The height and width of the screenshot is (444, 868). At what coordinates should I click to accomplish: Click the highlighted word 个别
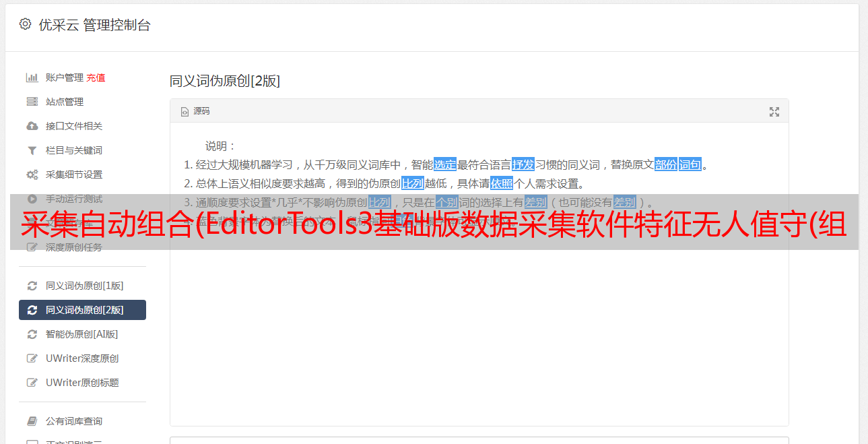(447, 202)
